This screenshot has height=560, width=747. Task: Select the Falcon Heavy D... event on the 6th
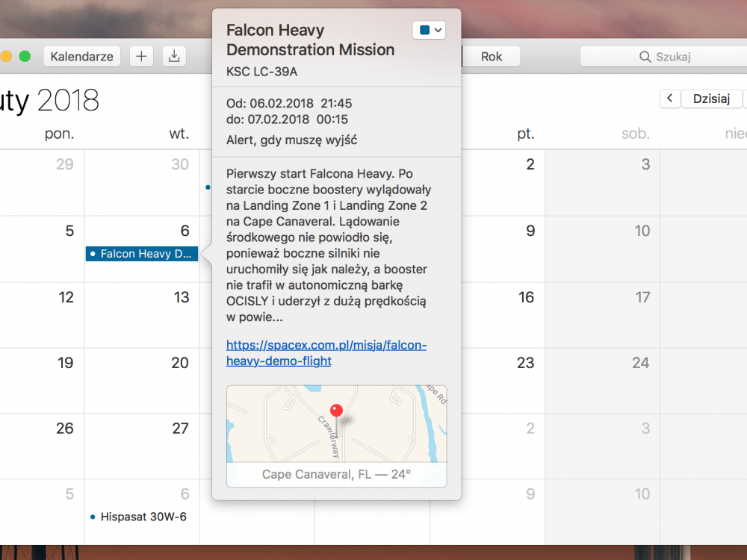pos(142,254)
